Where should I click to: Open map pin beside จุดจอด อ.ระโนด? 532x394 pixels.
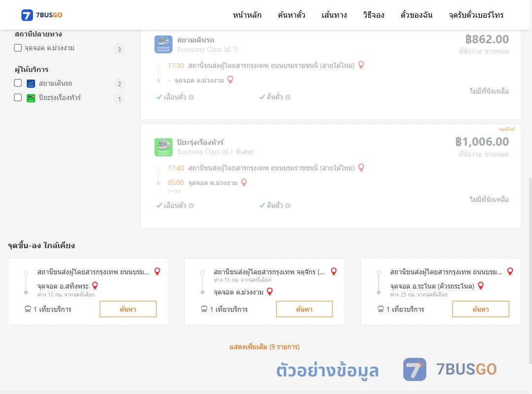[481, 286]
